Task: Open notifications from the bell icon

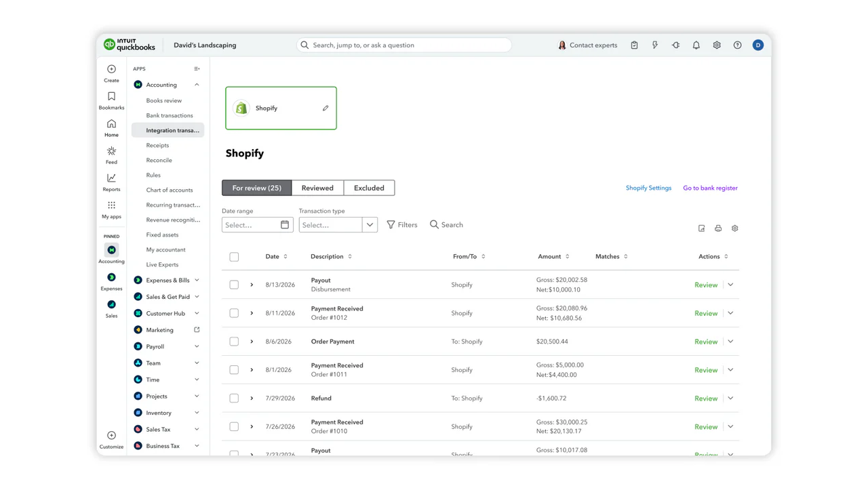Action: (x=696, y=45)
